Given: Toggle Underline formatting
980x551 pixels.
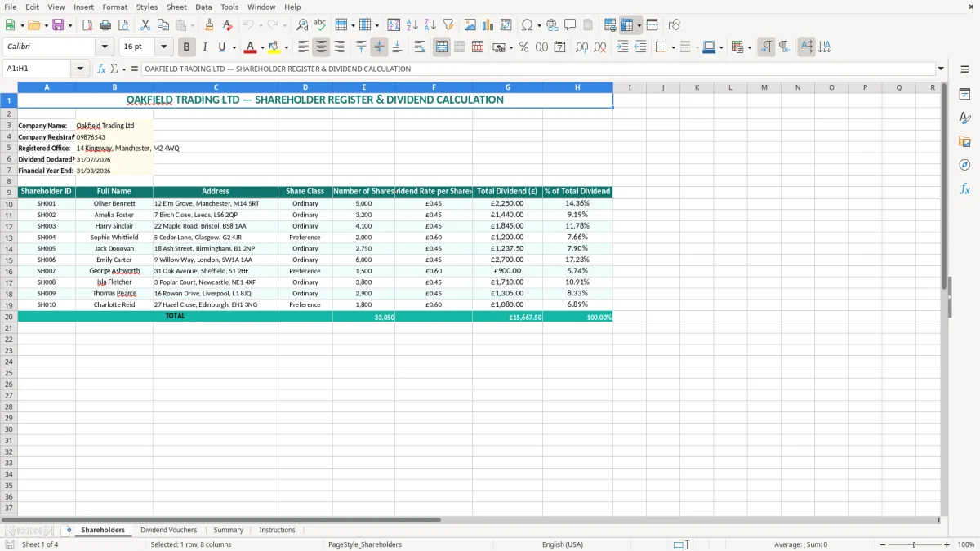Looking at the screenshot, I should [221, 47].
